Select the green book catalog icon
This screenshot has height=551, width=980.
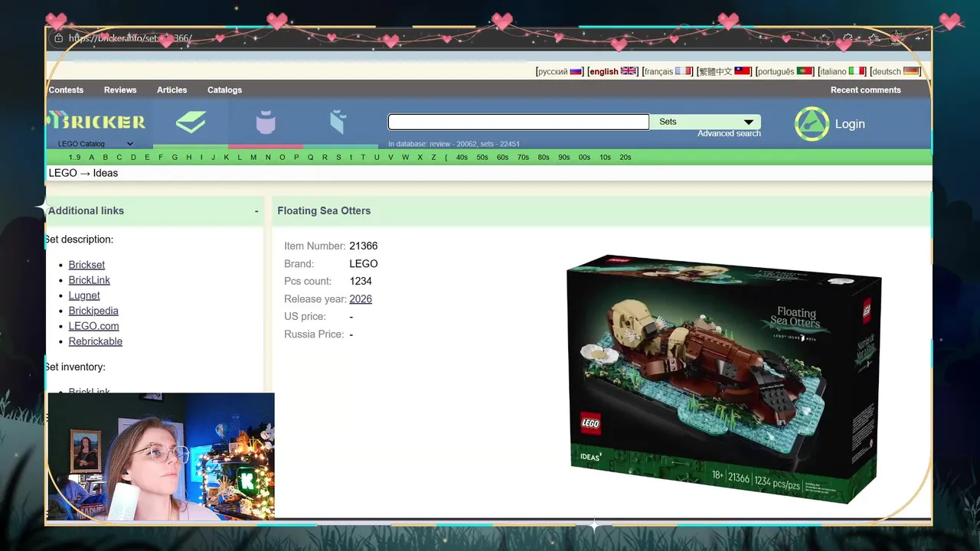(x=191, y=122)
